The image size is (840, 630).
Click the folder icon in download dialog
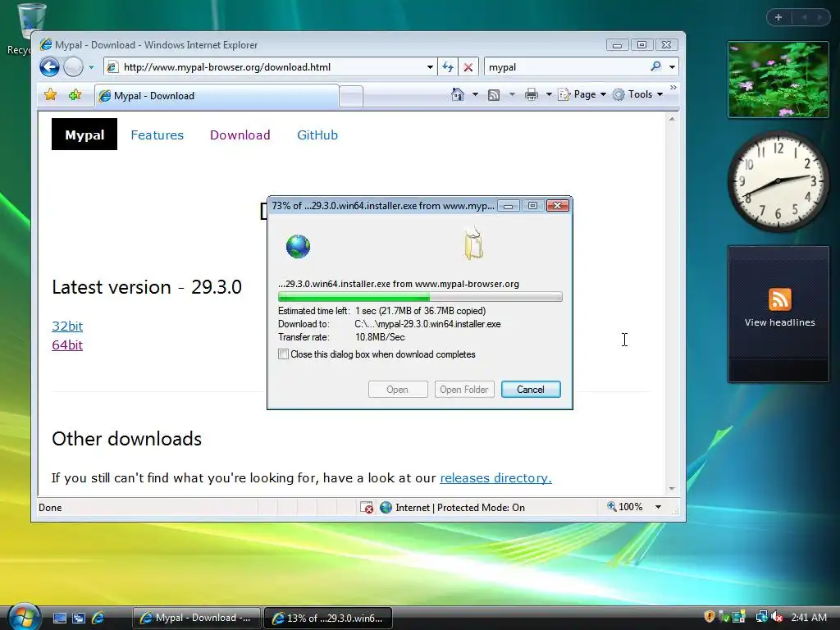pyautogui.click(x=473, y=244)
